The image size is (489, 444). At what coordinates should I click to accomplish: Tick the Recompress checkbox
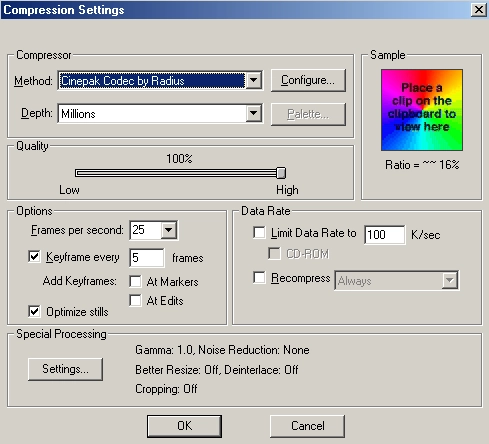click(x=259, y=277)
